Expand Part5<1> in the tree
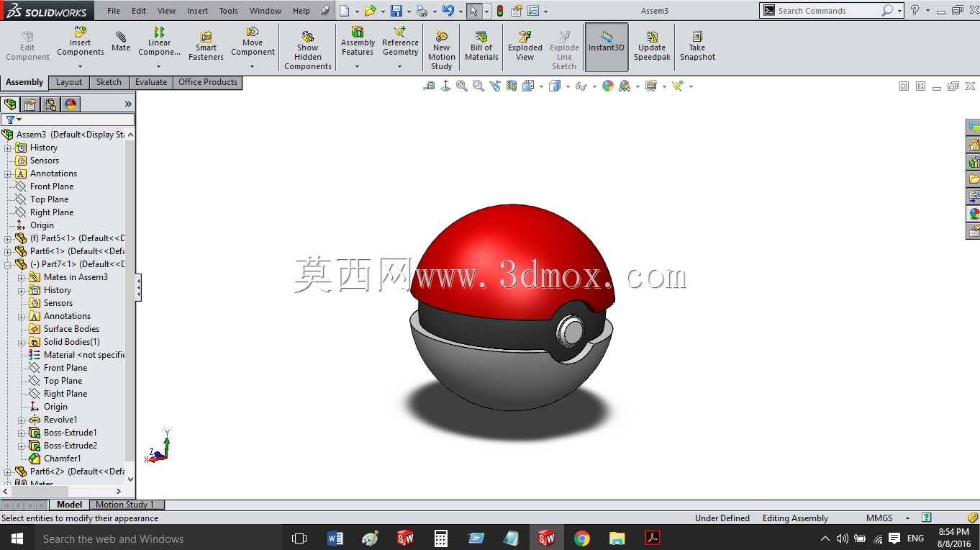The image size is (980, 550). coord(7,238)
